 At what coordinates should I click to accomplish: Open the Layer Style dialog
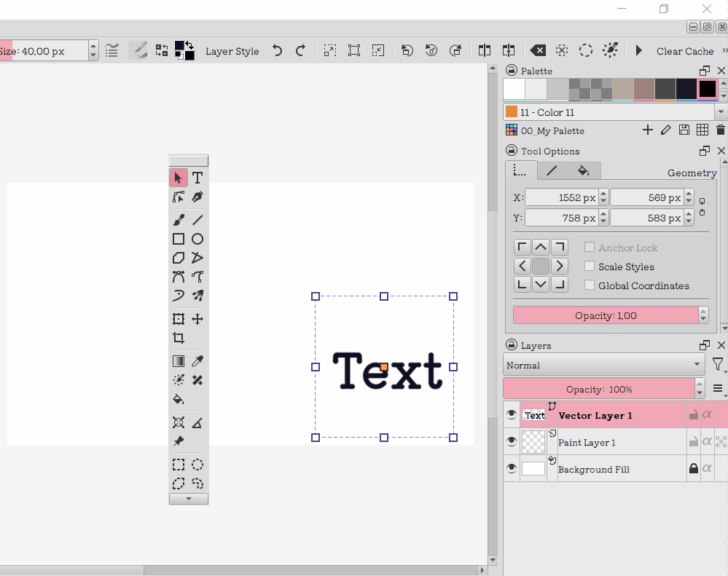click(232, 51)
